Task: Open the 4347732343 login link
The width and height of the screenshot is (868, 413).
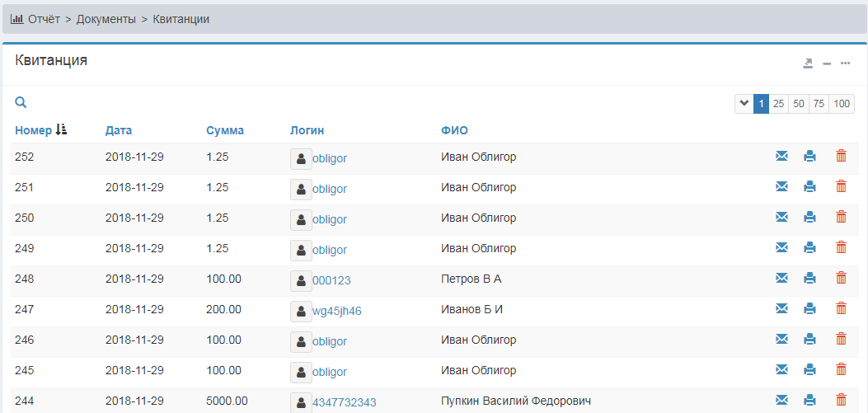Action: tap(344, 402)
